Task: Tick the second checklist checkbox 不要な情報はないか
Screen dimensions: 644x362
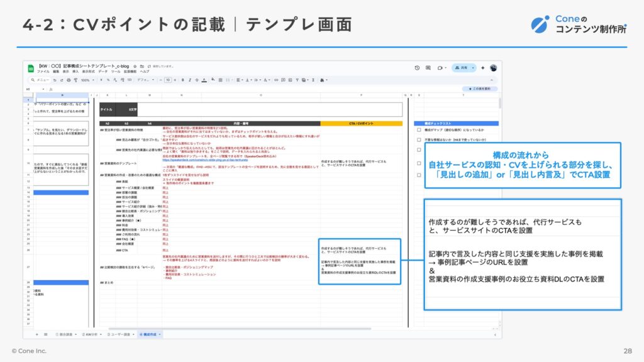Action: (x=419, y=140)
